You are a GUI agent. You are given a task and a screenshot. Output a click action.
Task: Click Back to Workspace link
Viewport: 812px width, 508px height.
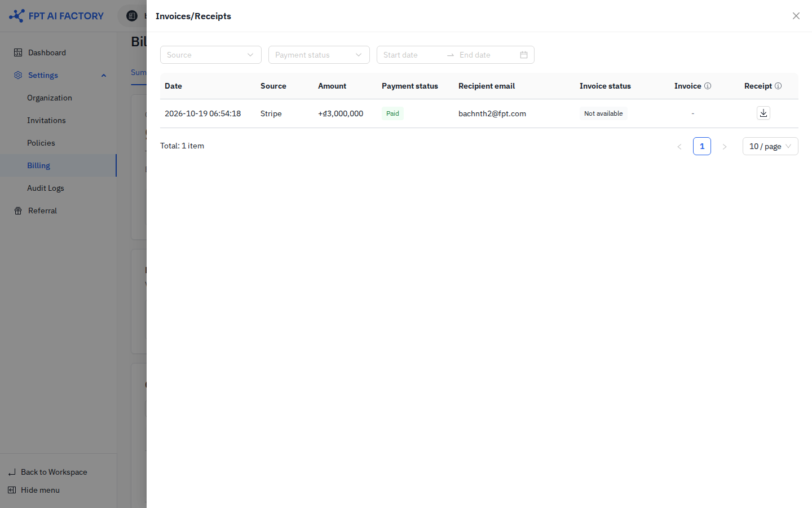[x=54, y=472]
